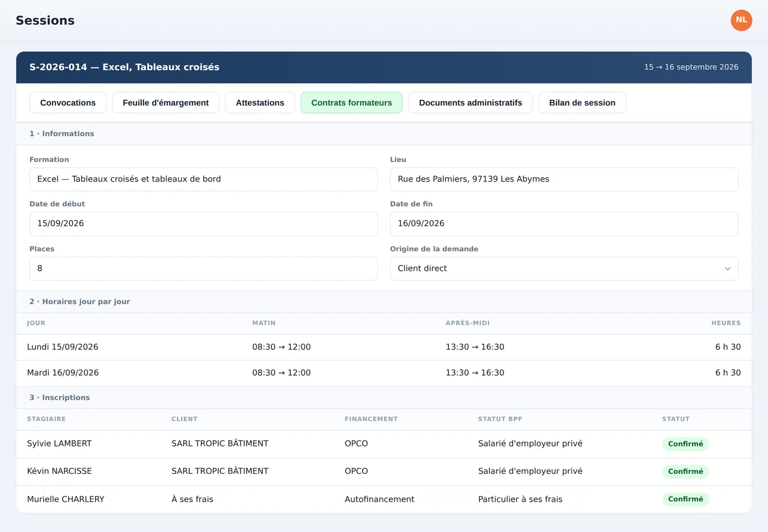The width and height of the screenshot is (768, 532).
Task: Open the Contrats formateurs tab
Action: tap(352, 103)
